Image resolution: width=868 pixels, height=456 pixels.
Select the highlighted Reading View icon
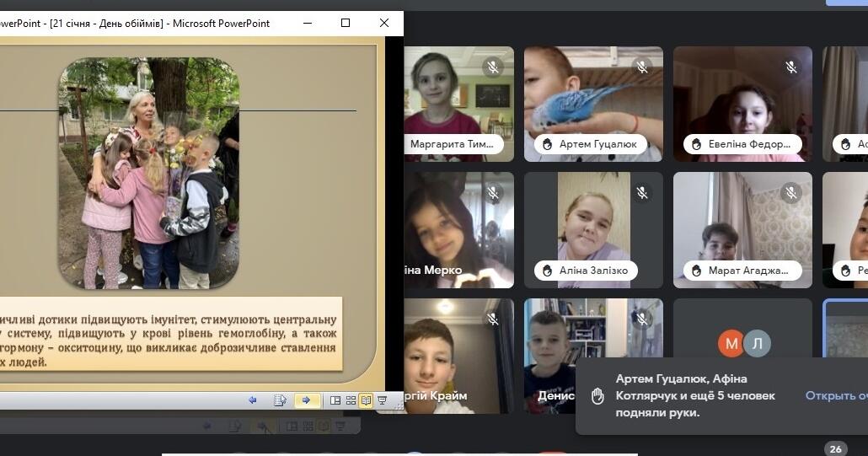[x=366, y=400]
